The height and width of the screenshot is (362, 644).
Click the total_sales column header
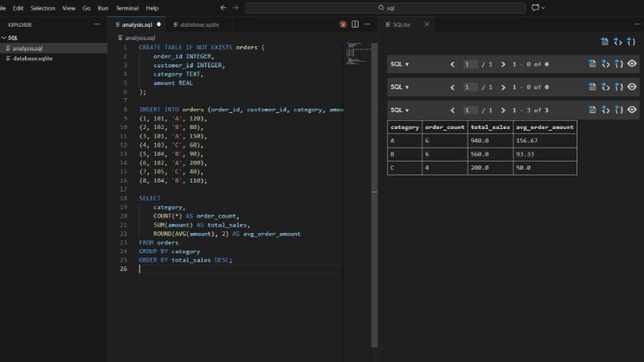point(491,127)
